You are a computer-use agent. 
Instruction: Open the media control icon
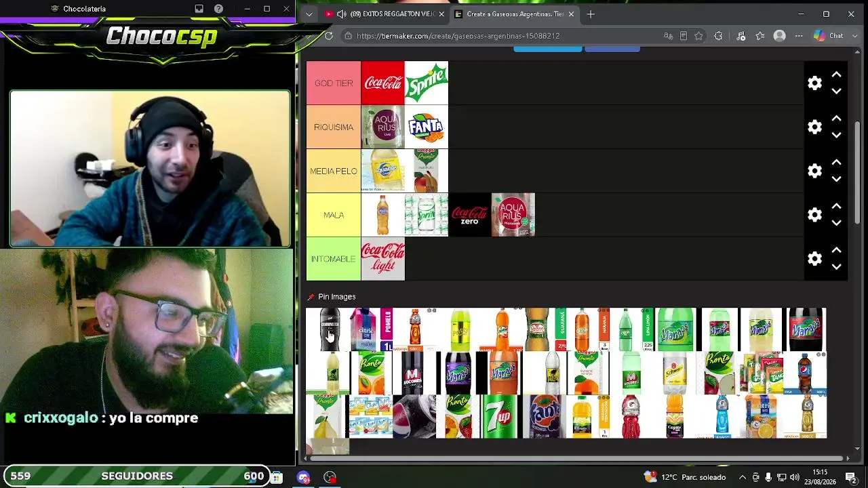(x=741, y=36)
